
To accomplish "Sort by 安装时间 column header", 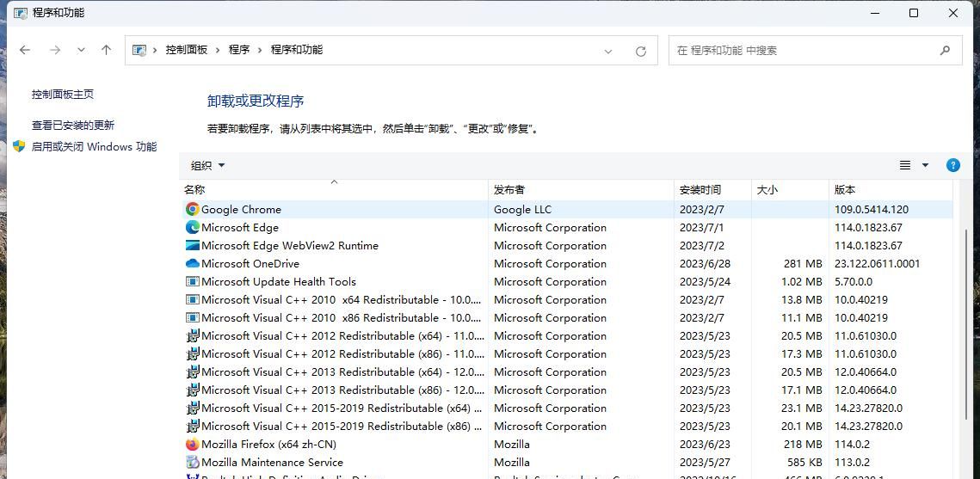I will pos(713,190).
